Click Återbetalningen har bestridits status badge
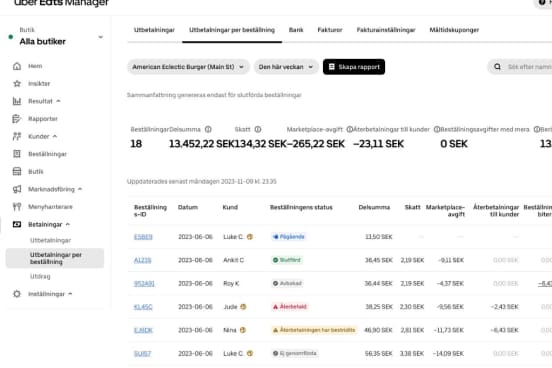This screenshot has height=368, width=552. pyautogui.click(x=314, y=330)
